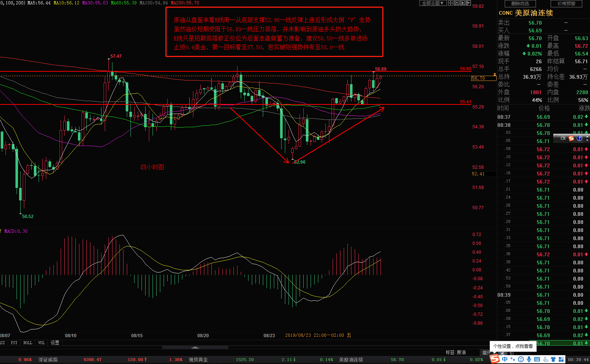
Task: Click the 总手 volume value 6266
Action: point(536,69)
